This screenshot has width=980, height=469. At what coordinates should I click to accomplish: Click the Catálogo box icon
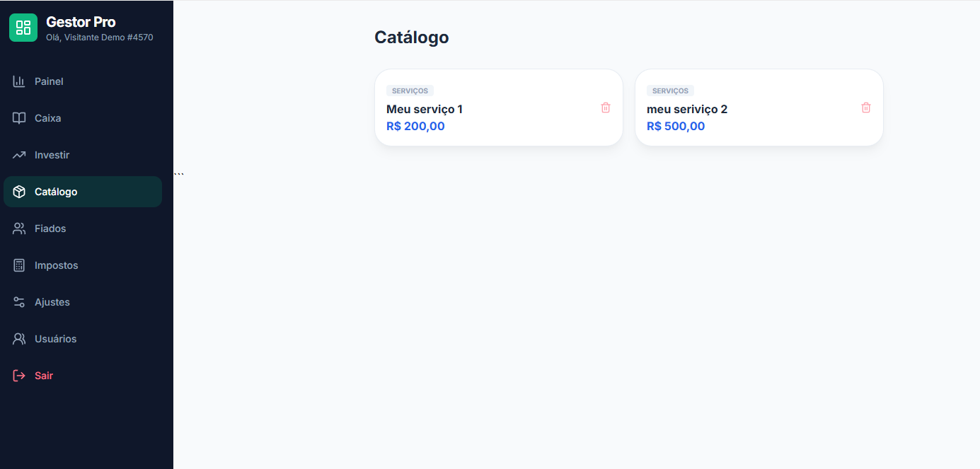coord(19,192)
